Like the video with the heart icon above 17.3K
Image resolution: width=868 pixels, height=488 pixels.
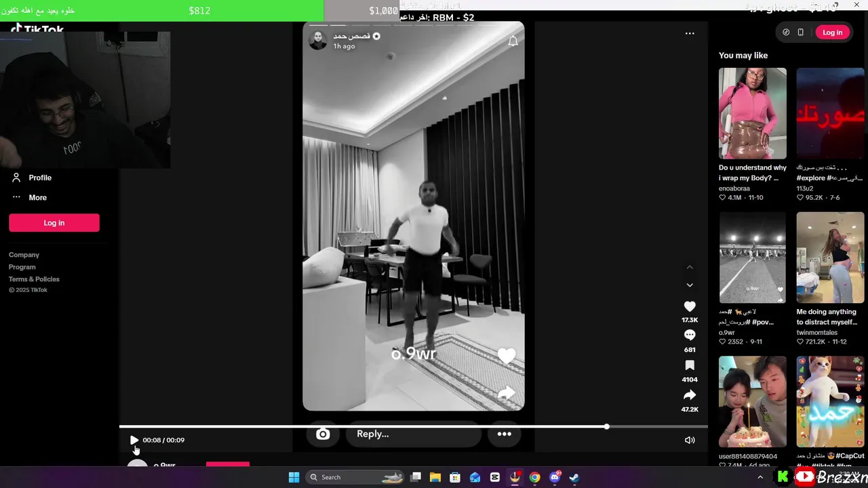tap(690, 306)
